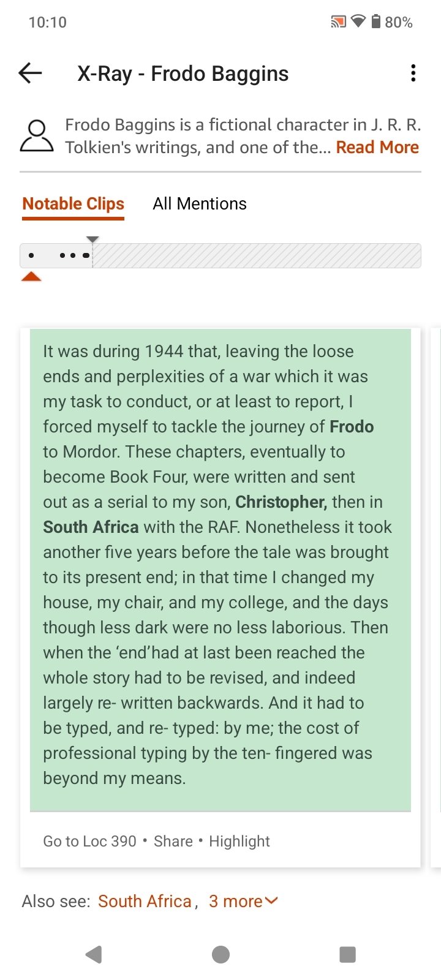Click the hatched unread region of timeline
Screen dimensions: 441x980
[257, 255]
